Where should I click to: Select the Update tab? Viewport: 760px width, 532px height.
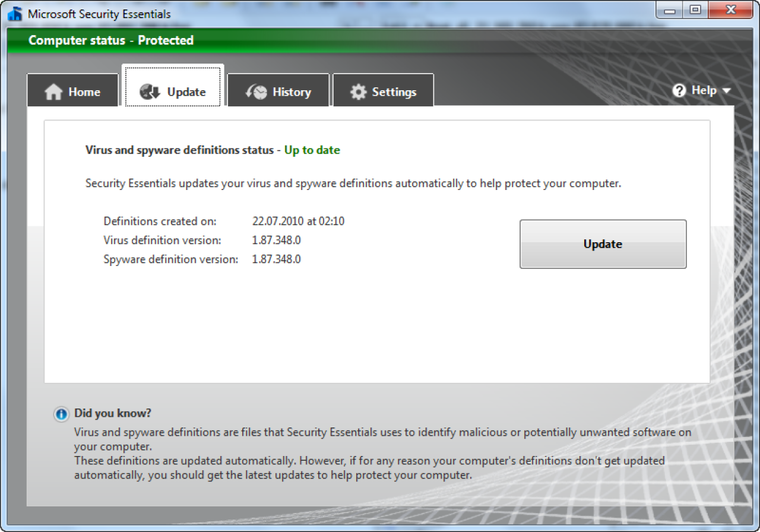point(173,86)
